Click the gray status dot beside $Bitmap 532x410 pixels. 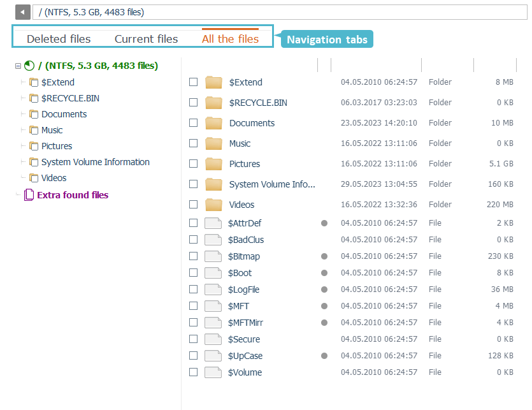(324, 256)
